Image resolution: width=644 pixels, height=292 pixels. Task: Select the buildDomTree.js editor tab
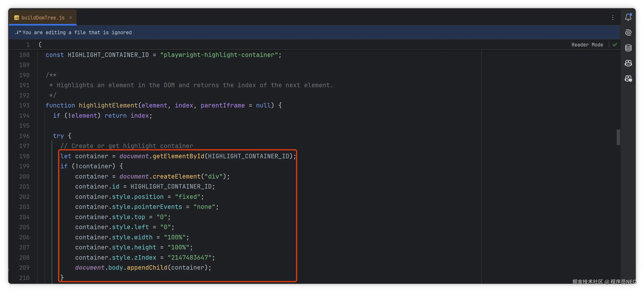click(x=43, y=18)
